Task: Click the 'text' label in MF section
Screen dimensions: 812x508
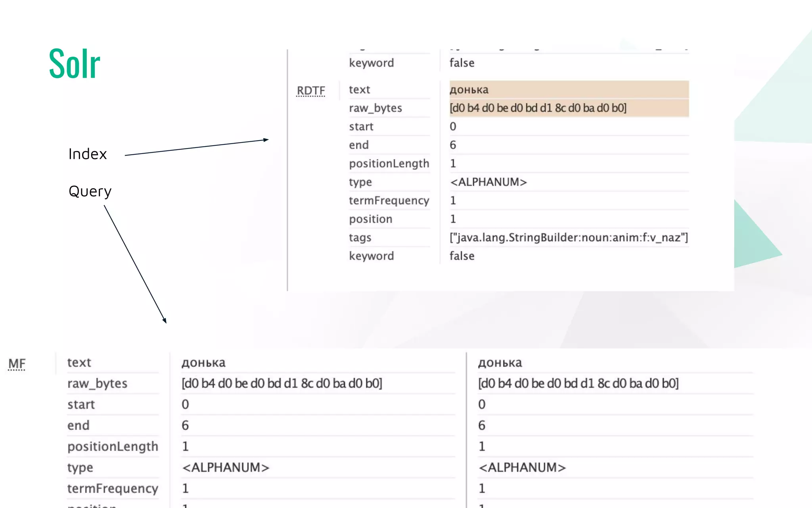Action: pyautogui.click(x=79, y=362)
